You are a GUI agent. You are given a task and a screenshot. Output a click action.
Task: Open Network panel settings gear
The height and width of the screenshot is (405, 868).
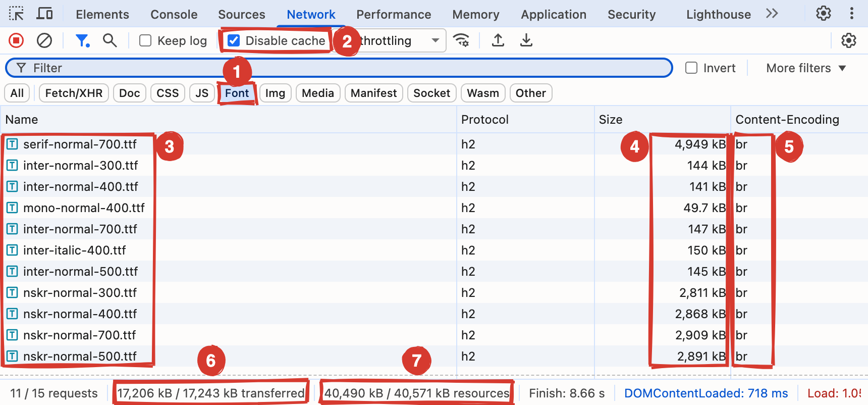849,40
